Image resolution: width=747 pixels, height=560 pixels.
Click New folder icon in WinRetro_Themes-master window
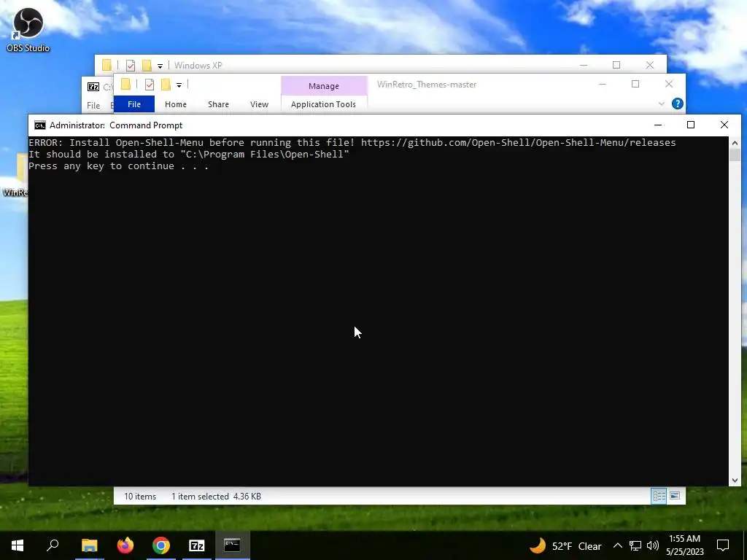tap(166, 85)
